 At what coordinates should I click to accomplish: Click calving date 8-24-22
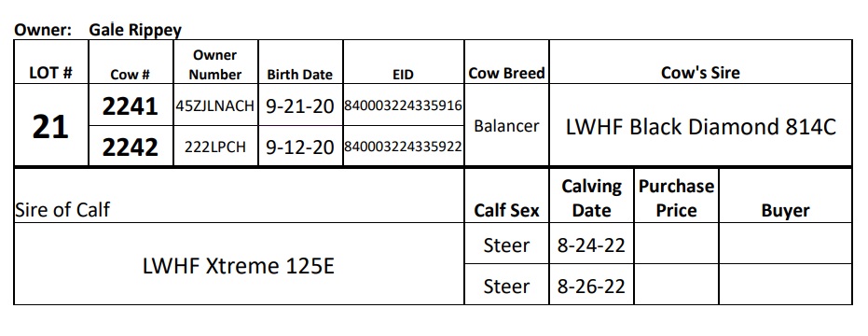[x=591, y=245]
